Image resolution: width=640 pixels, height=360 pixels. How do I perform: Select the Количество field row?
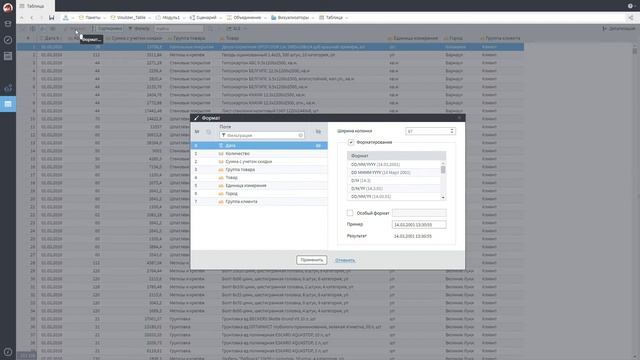(x=259, y=153)
